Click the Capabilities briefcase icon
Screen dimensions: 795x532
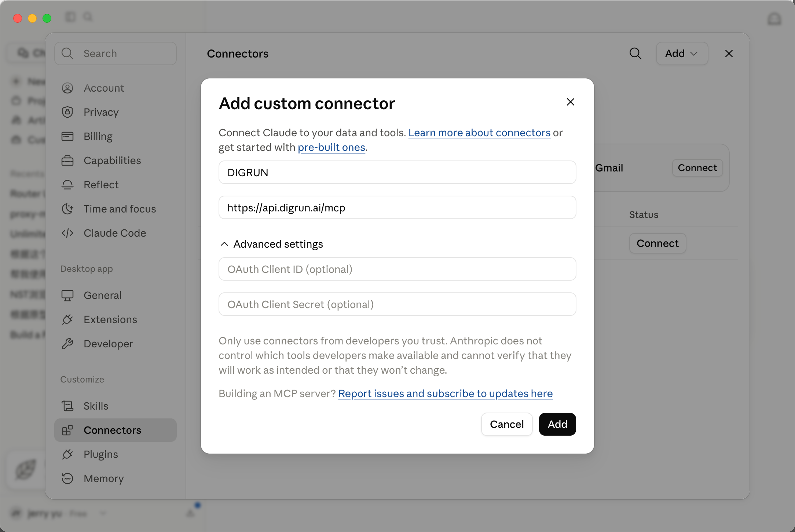point(67,160)
